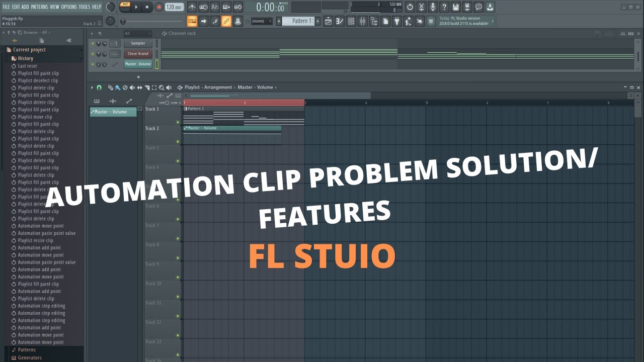
Task: Select the Draw pencil tool in Playlist
Action: [111, 87]
